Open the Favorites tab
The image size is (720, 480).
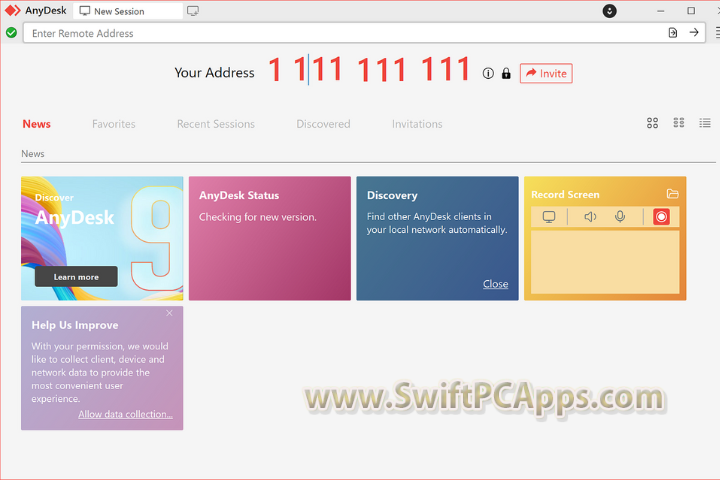[114, 124]
